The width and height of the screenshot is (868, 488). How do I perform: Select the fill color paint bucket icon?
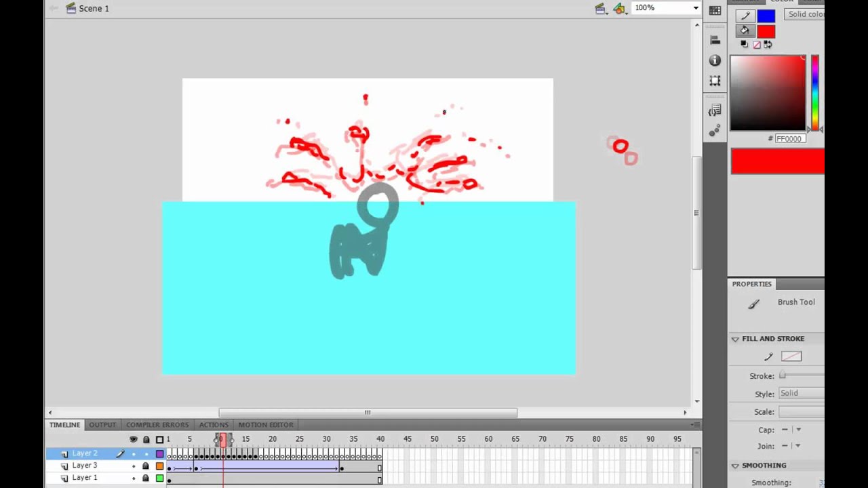pos(745,30)
